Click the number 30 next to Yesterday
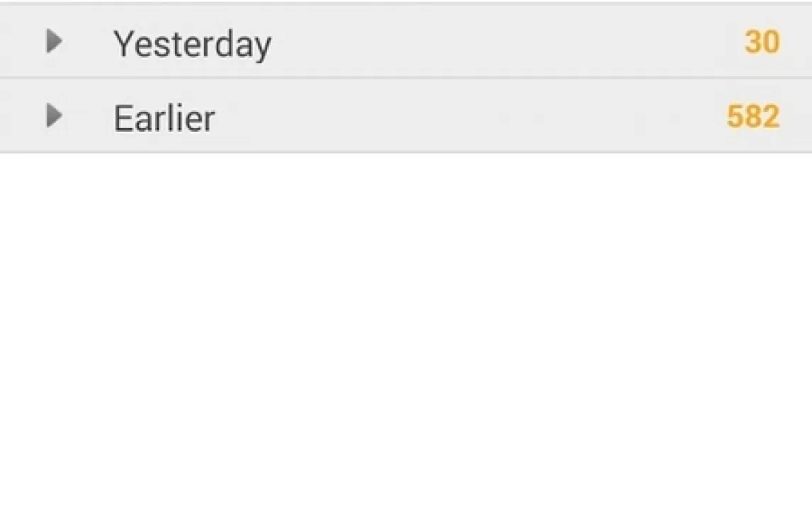This screenshot has height=507, width=812. click(762, 42)
